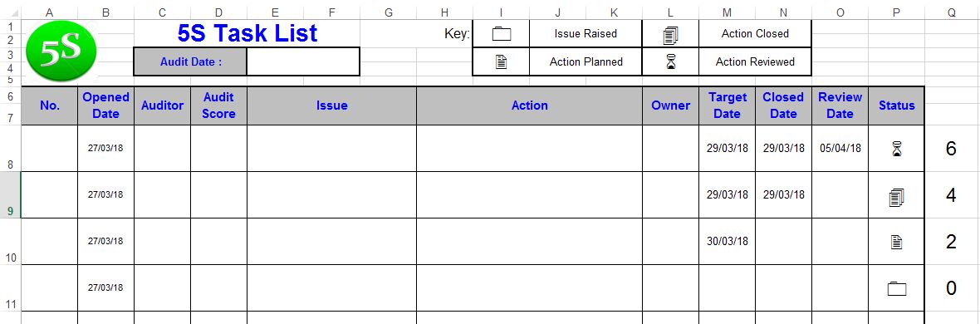
Task: Select row 9 header
Action: [x=10, y=194]
